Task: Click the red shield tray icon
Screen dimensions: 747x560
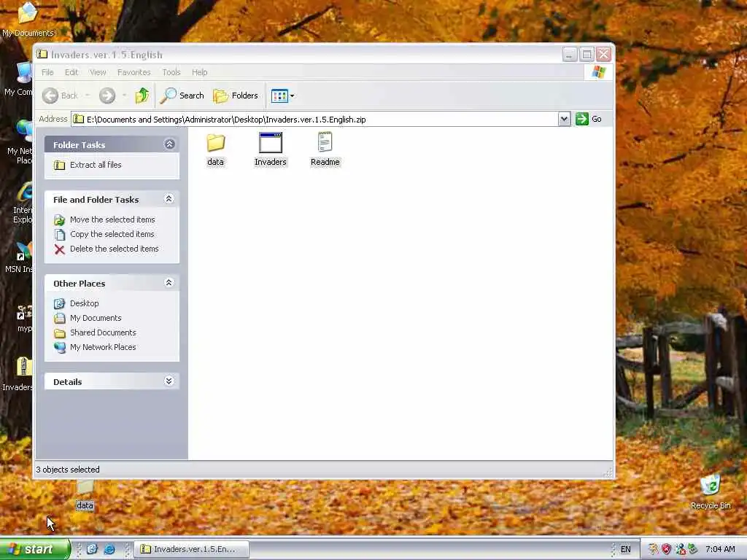Action: [667, 549]
